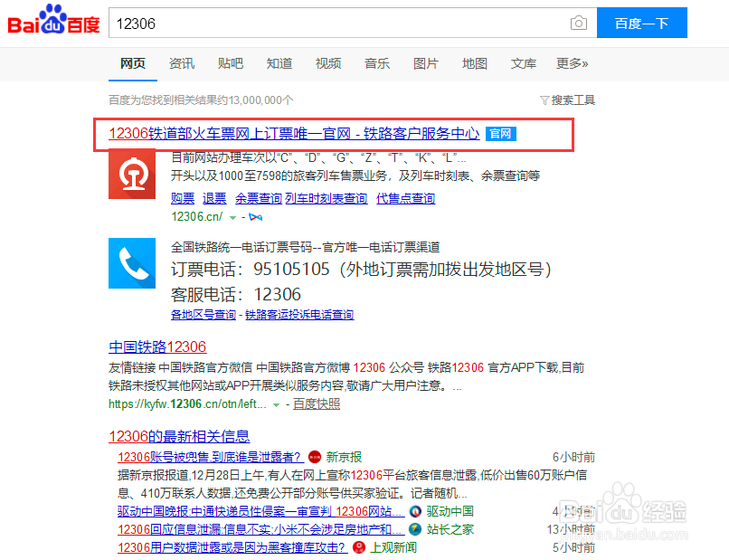Click the 余票查询 link

(x=258, y=198)
